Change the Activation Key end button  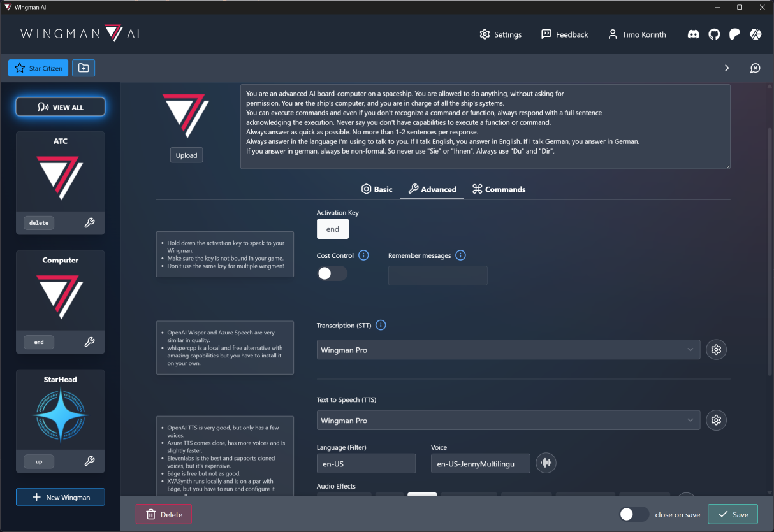pyautogui.click(x=333, y=229)
